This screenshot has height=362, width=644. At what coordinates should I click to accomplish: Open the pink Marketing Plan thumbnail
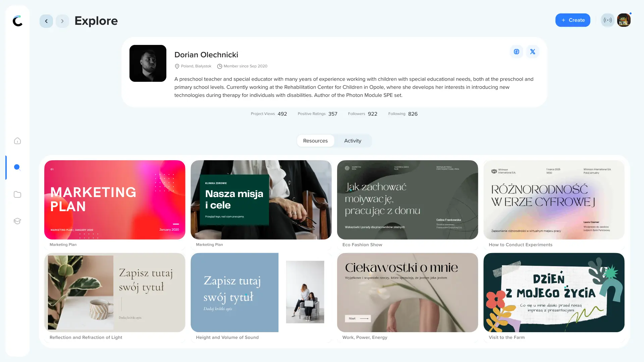[x=115, y=200]
